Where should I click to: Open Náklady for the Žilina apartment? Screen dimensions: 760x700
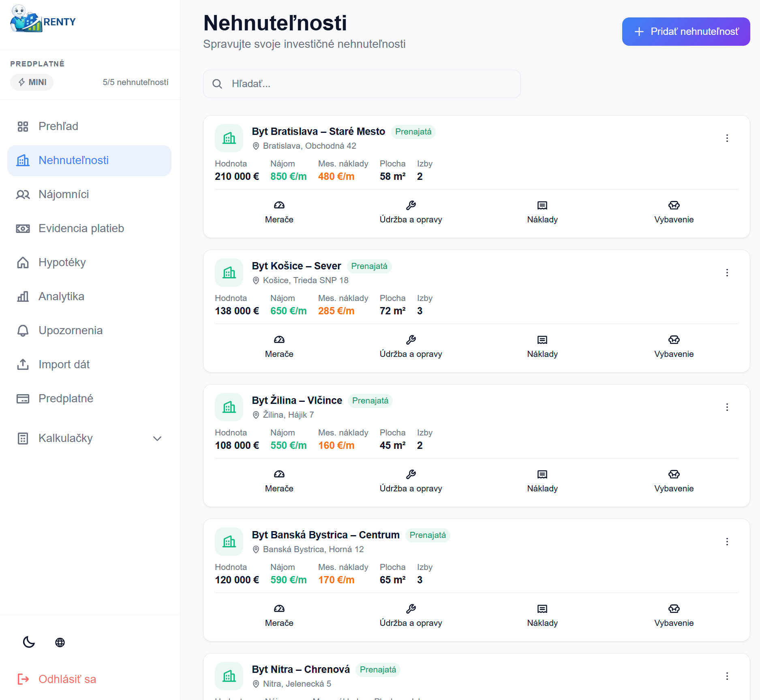click(x=542, y=481)
